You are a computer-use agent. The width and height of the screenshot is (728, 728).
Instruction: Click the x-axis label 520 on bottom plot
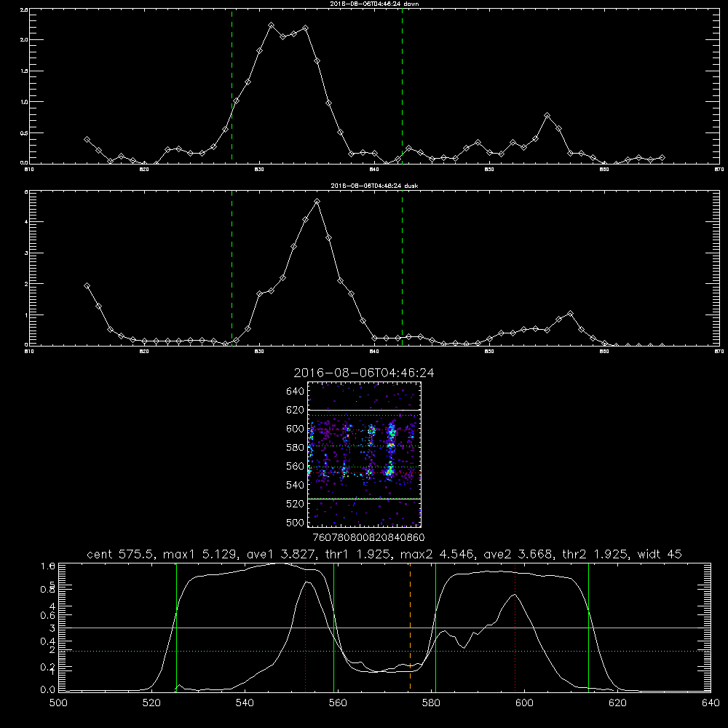(151, 703)
